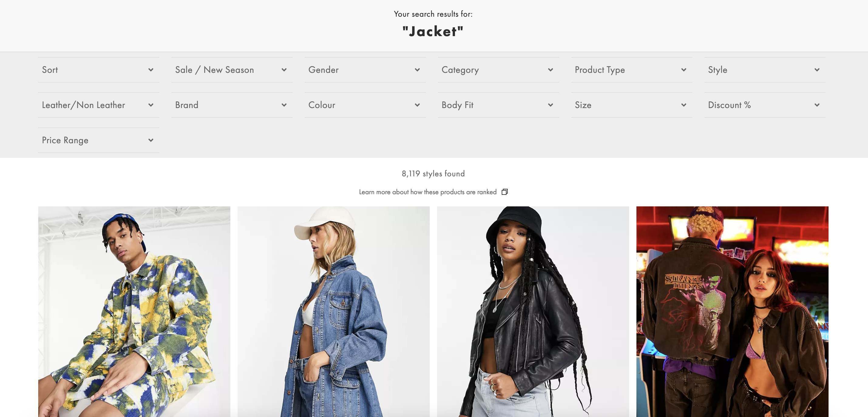Screen dimensions: 868x417
Task: Click the ranking information icon
Action: [x=504, y=191]
